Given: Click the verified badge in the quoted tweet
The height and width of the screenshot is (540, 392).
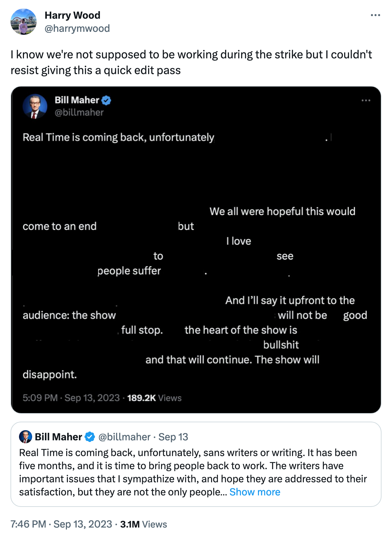Looking at the screenshot, I should coord(89,437).
